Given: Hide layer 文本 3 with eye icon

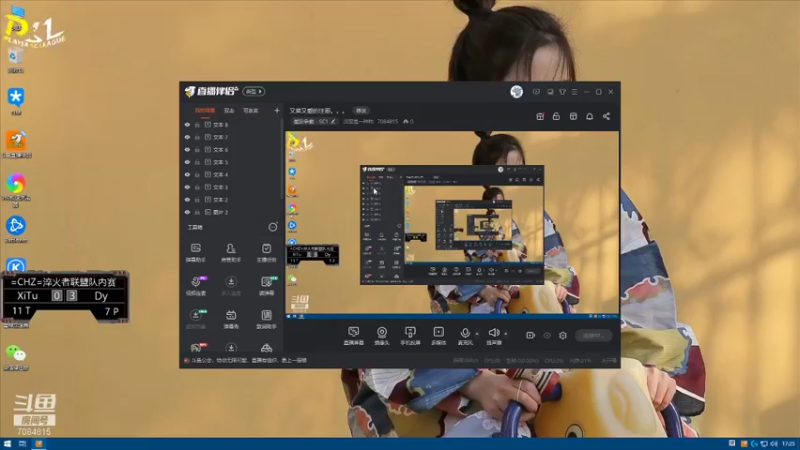Looking at the screenshot, I should (187, 187).
